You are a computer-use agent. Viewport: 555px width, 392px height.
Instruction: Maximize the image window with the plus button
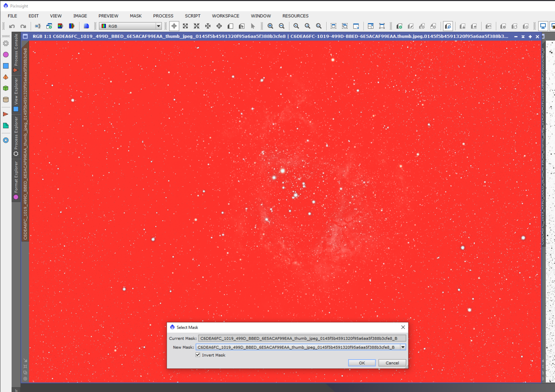tap(530, 36)
